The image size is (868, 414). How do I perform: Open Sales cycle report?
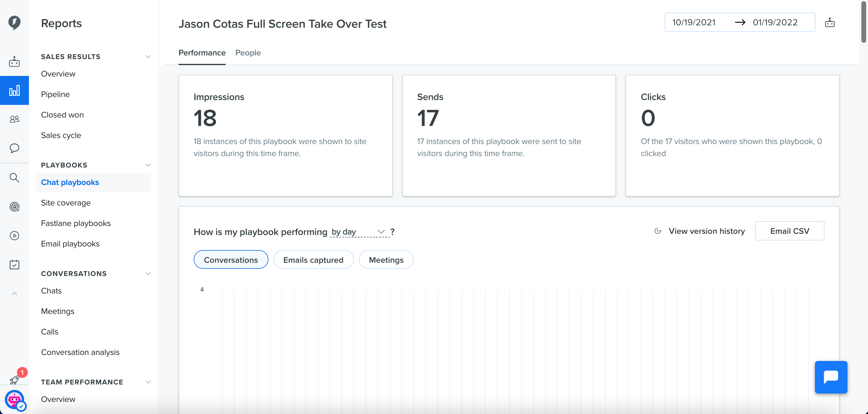point(61,135)
